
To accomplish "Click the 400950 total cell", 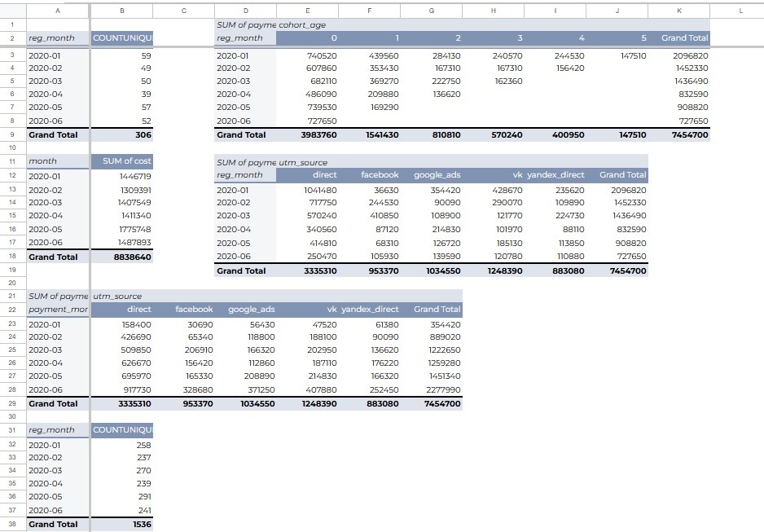I will point(555,135).
